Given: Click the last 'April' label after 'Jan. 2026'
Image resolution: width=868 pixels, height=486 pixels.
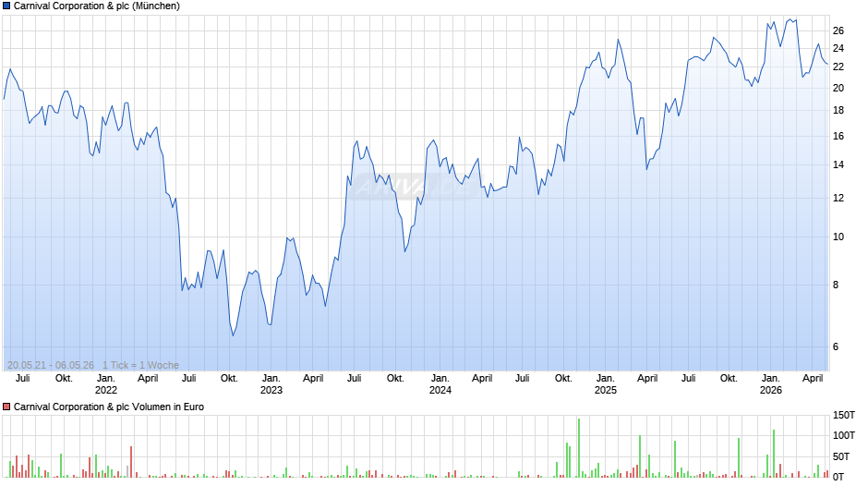Looking at the screenshot, I should click(x=813, y=378).
